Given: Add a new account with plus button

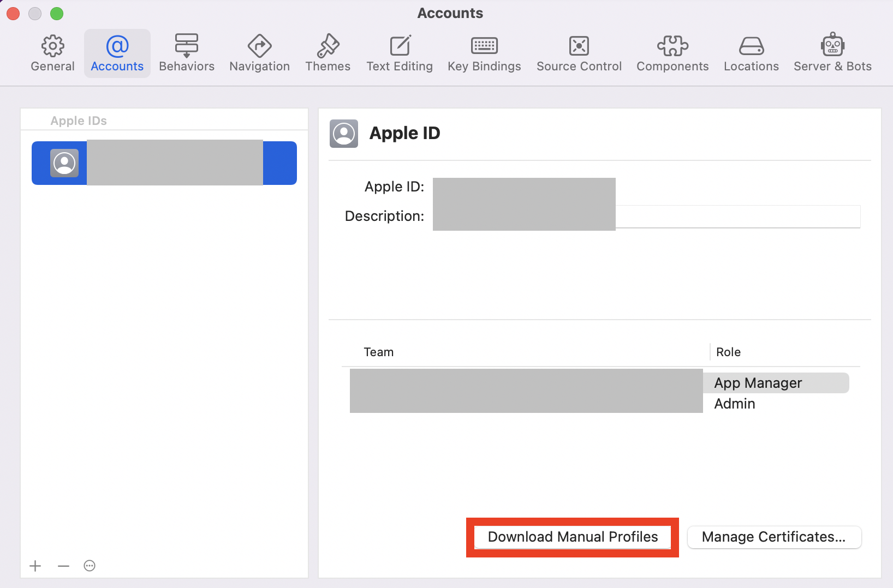Looking at the screenshot, I should [x=35, y=566].
